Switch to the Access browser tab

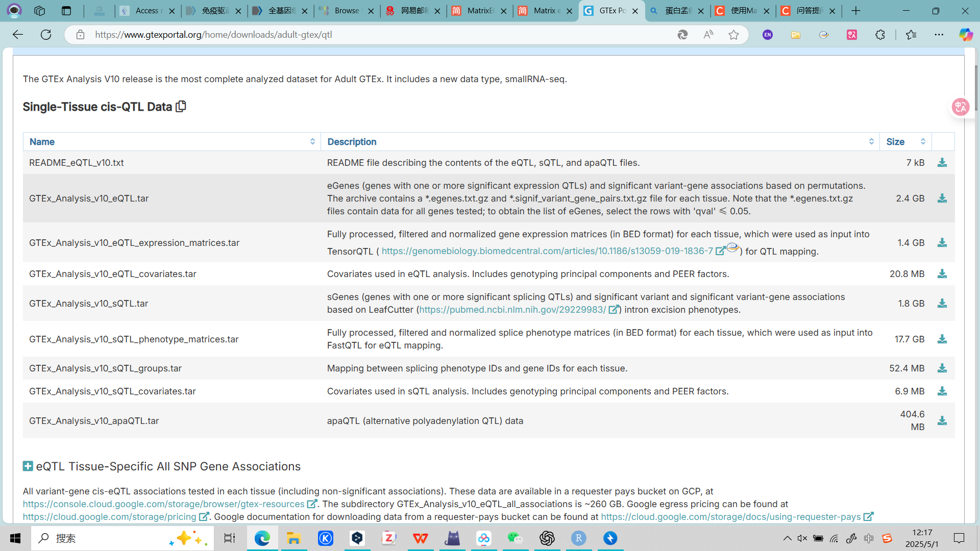[x=147, y=11]
